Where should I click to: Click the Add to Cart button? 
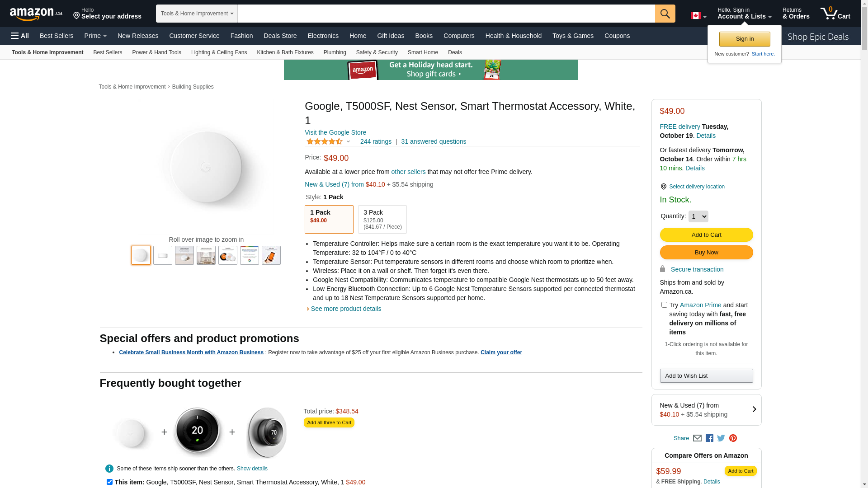point(706,235)
